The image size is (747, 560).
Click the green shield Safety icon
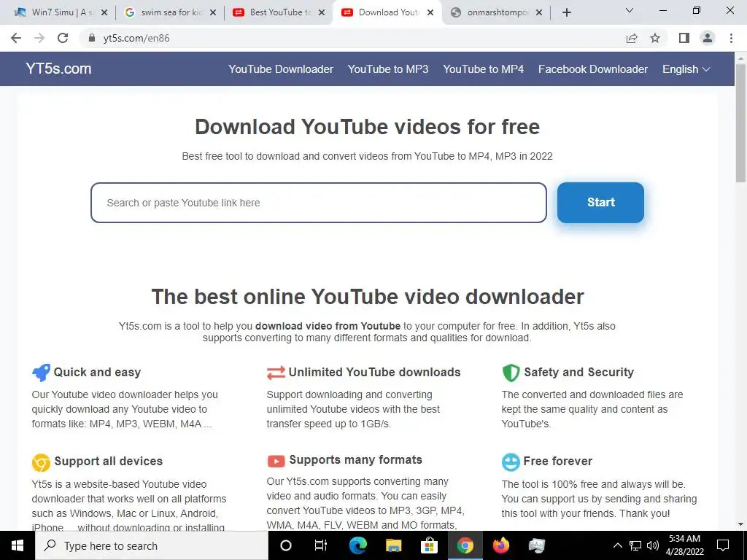[511, 373]
